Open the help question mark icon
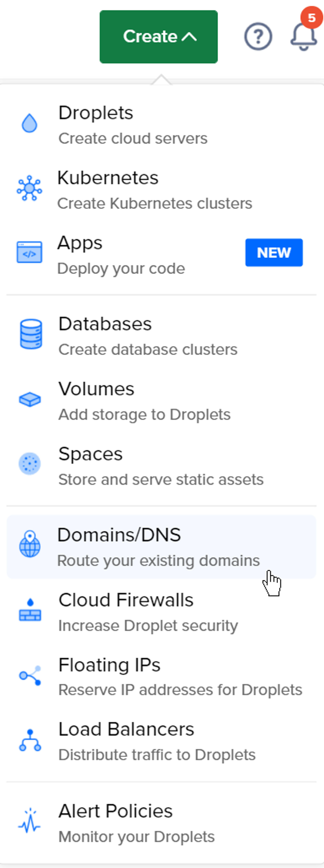 point(258,36)
